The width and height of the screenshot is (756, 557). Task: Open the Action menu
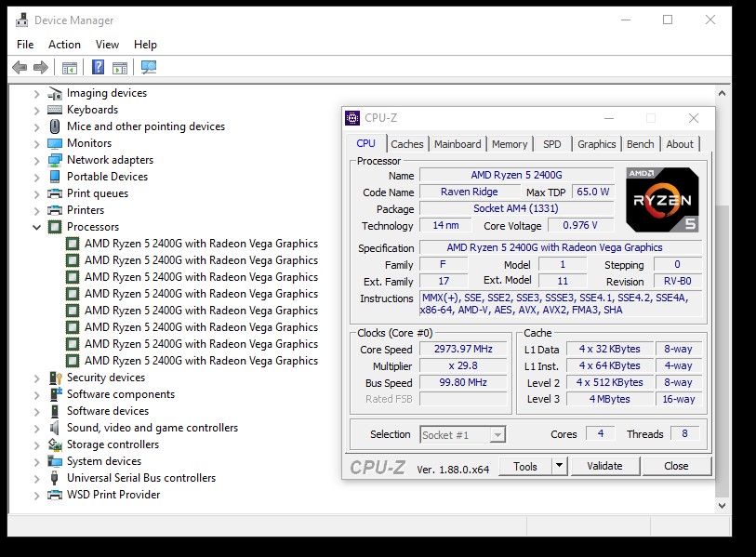pos(64,44)
